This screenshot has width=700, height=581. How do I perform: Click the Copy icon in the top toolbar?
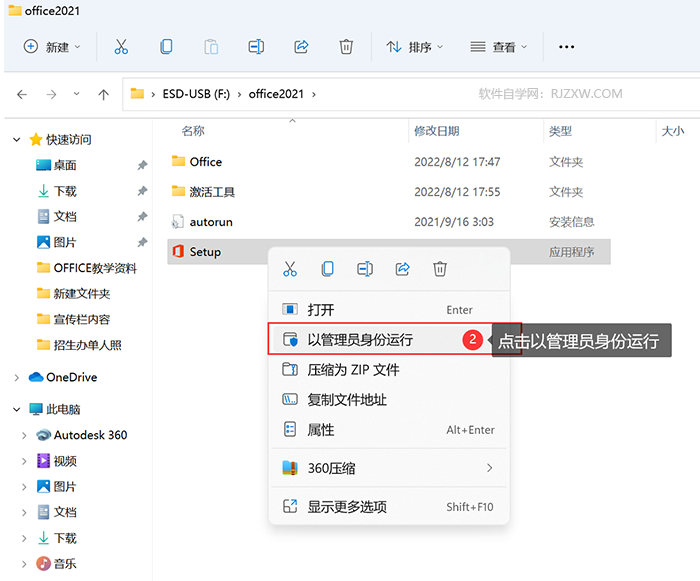[x=166, y=46]
